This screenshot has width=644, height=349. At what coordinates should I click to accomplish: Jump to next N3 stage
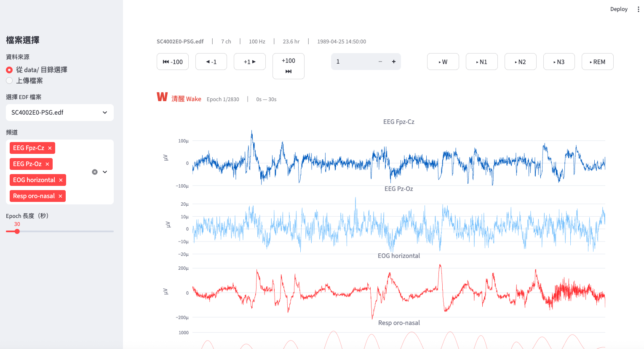559,62
